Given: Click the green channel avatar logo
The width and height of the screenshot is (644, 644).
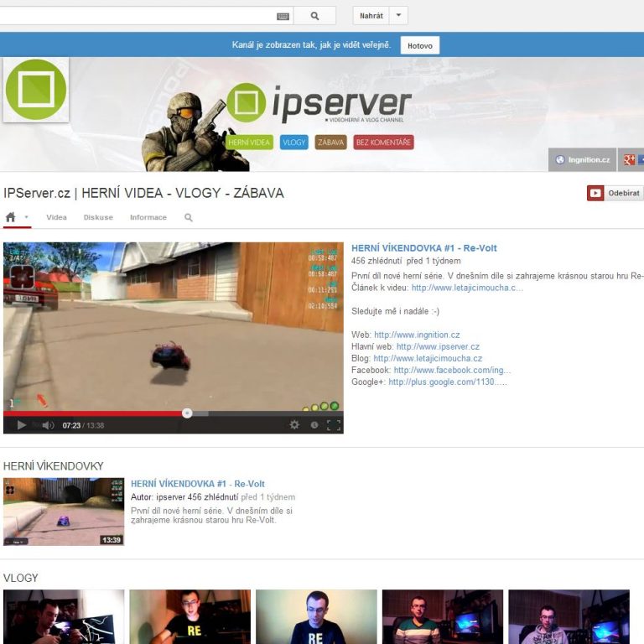Looking at the screenshot, I should pyautogui.click(x=36, y=90).
